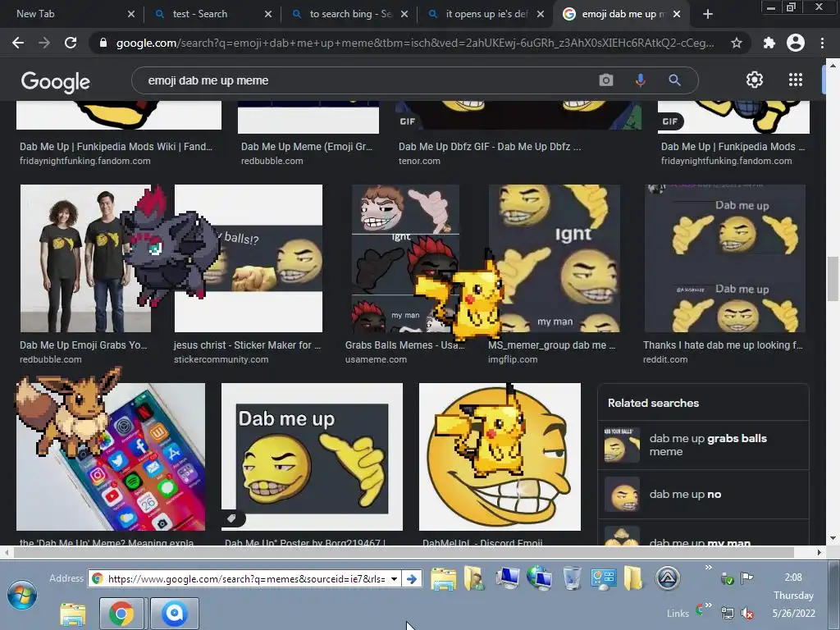Click the horizontal scrollbar right arrow
The width and height of the screenshot is (840, 630).
(x=819, y=552)
